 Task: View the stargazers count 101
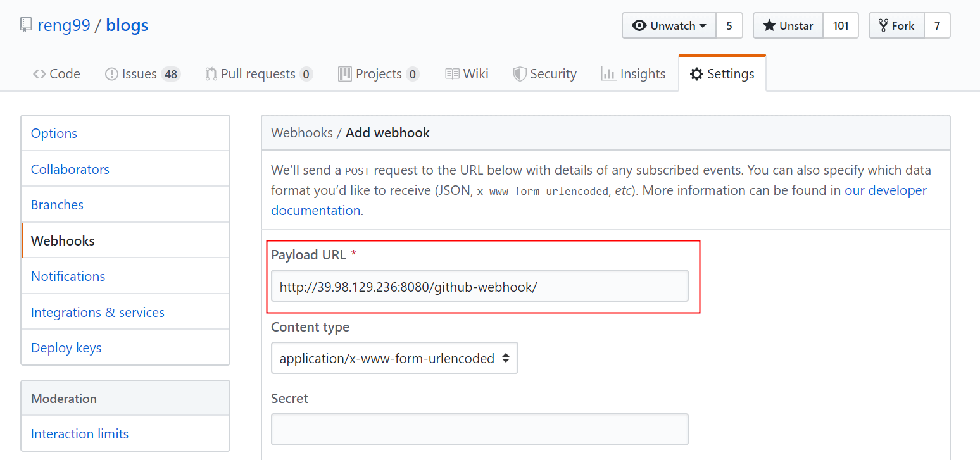(841, 25)
